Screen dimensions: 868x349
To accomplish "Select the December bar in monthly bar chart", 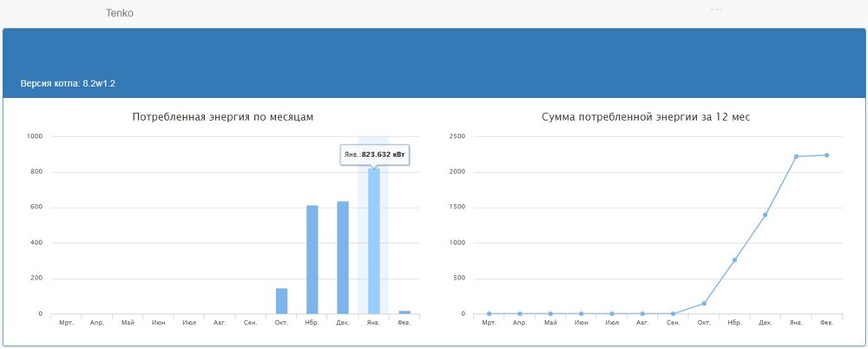I will click(x=343, y=258).
